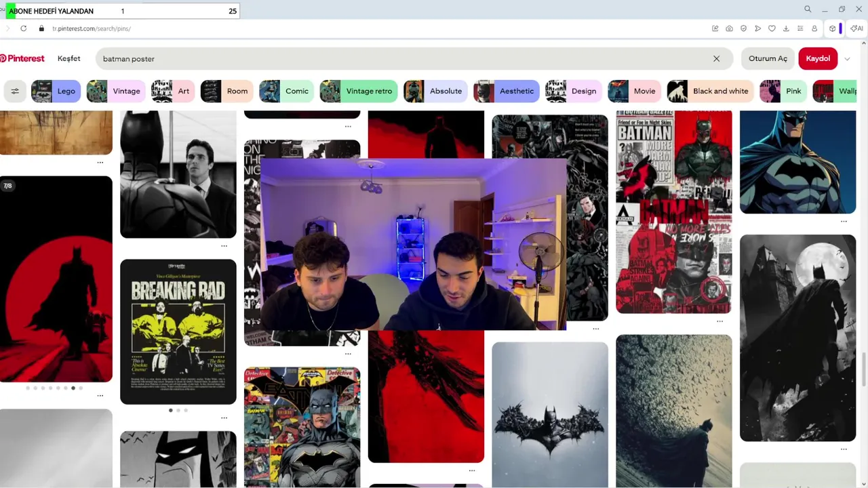Reload the page with the refresh icon
868x488 pixels.
tap(24, 28)
